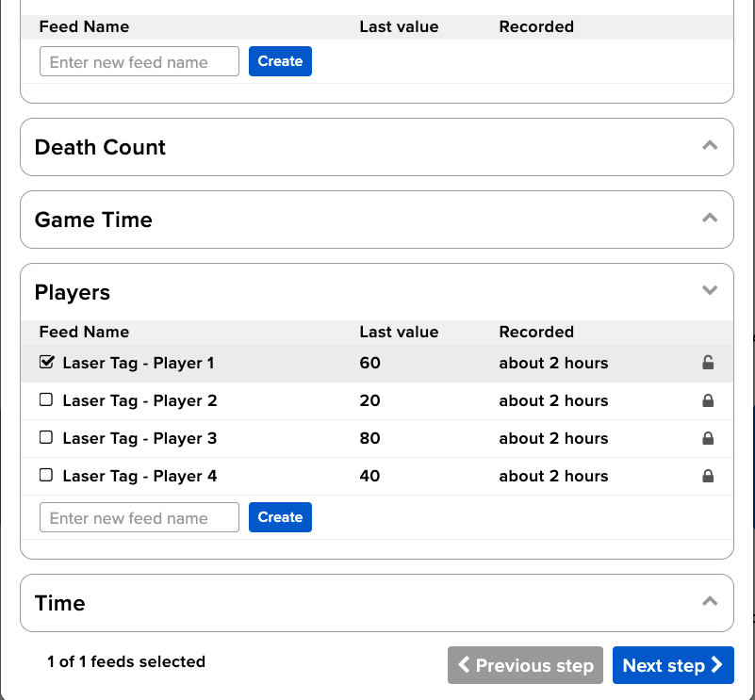The image size is (755, 700).
Task: Click Create button in the Players group
Action: pos(280,517)
